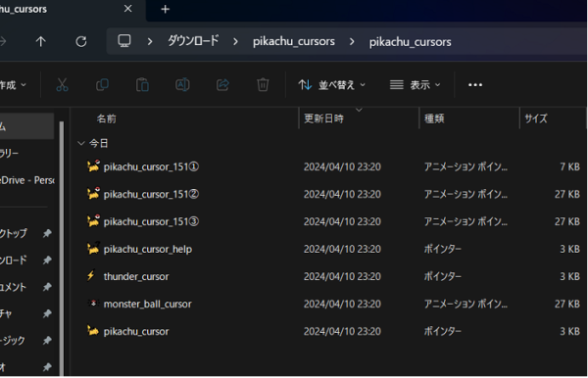The height and width of the screenshot is (378, 588).
Task: Open the 表示 view dropdown
Action: 415,85
